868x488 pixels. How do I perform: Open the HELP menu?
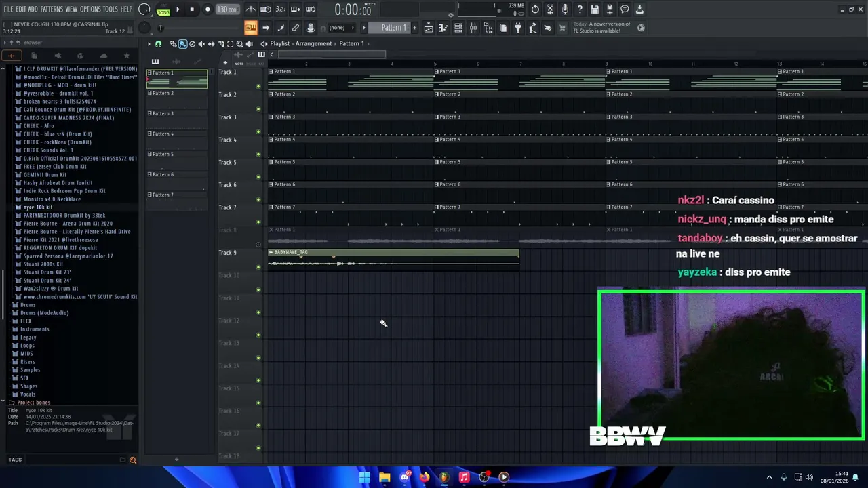(127, 9)
